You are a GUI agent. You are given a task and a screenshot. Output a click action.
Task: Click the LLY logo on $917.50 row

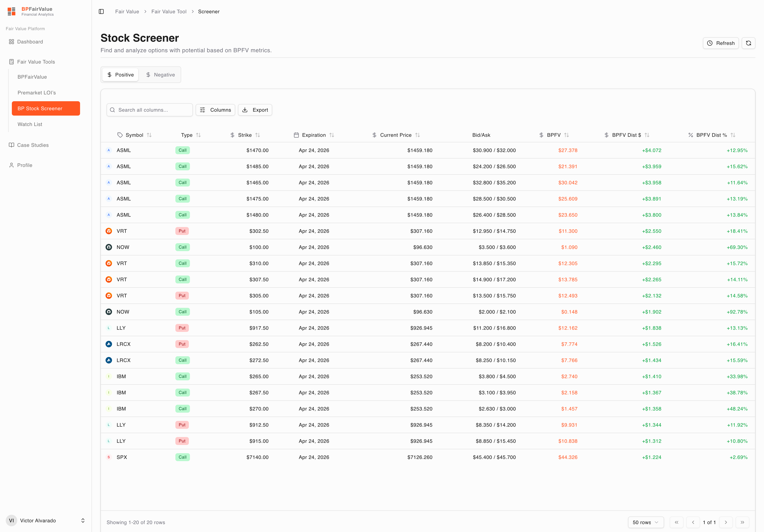tap(109, 328)
